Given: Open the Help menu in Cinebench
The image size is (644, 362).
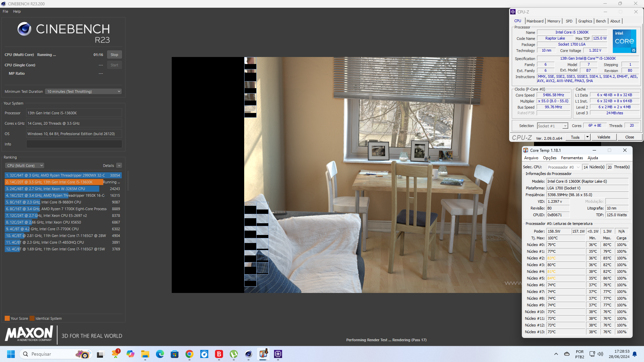Looking at the screenshot, I should coord(17,11).
